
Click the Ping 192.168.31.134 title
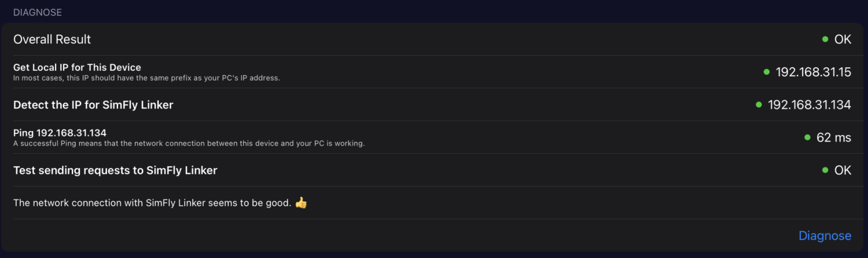pos(60,133)
